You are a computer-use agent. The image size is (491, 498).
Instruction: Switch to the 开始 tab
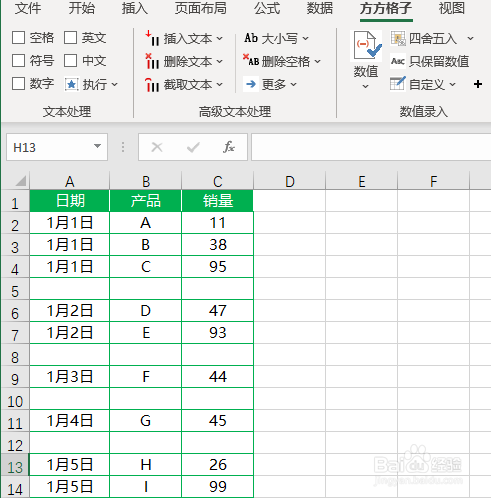pyautogui.click(x=82, y=8)
